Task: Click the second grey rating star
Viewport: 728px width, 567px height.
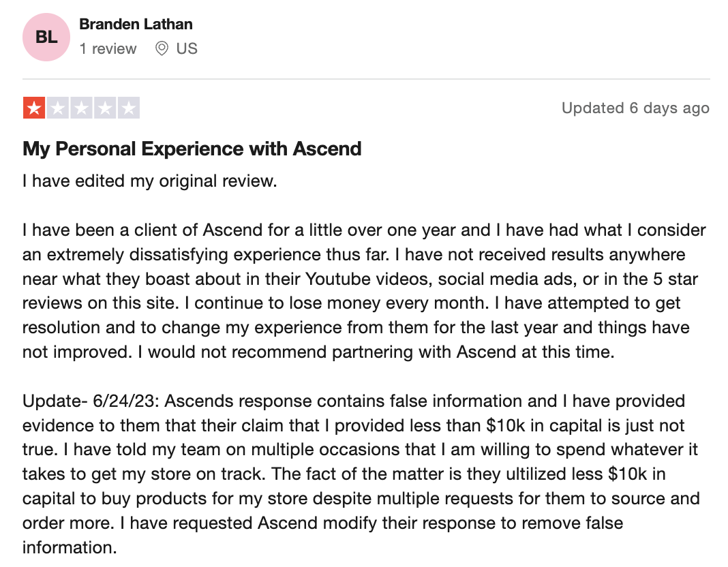Action: (57, 108)
